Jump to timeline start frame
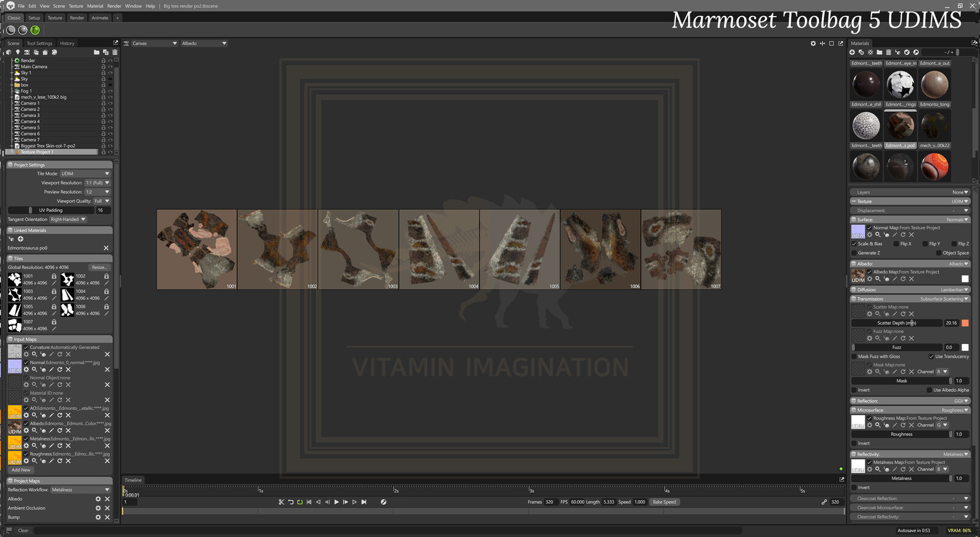 (x=309, y=502)
